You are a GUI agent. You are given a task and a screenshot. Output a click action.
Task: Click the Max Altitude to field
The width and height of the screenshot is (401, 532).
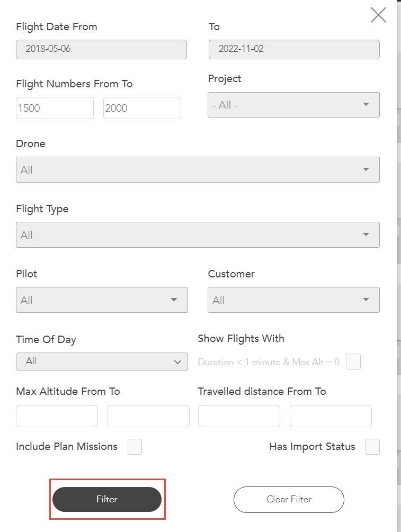[x=148, y=416]
